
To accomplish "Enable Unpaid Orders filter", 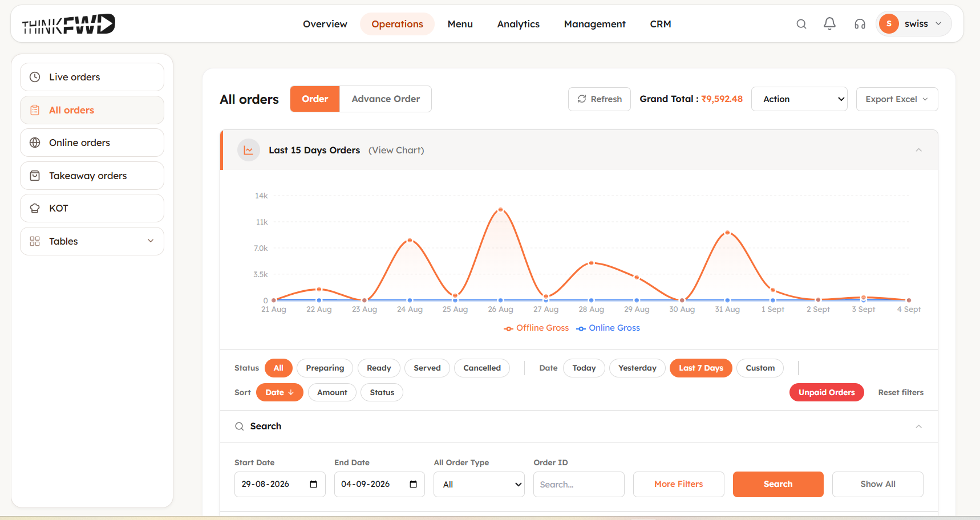I will 827,392.
